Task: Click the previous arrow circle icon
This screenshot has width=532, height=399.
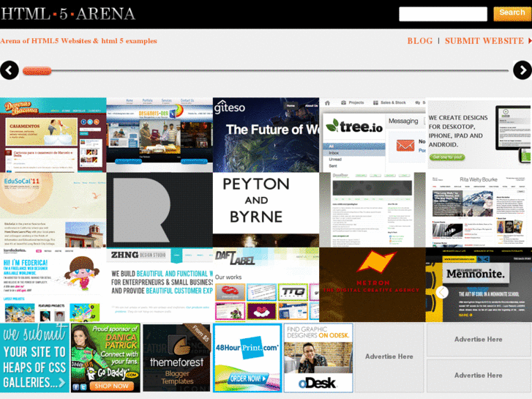Action: click(x=10, y=70)
